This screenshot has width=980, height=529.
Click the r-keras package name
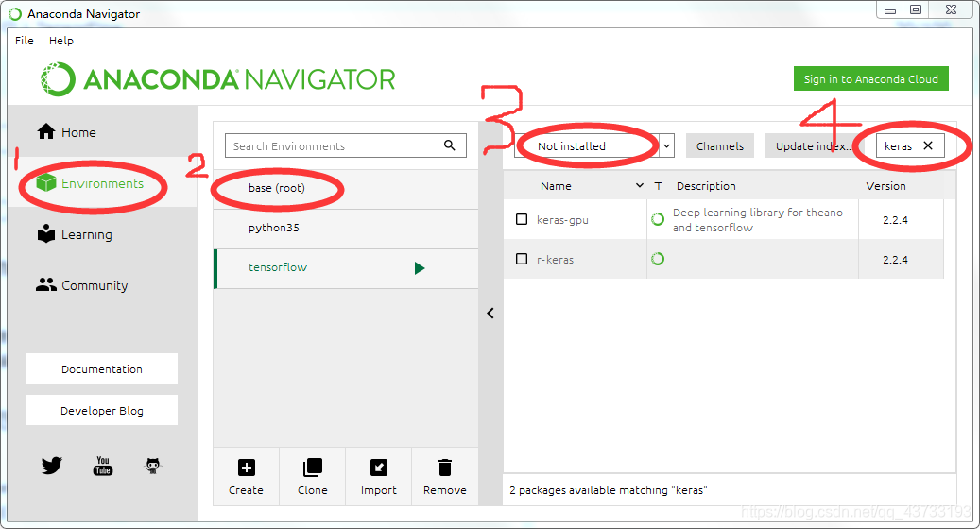point(555,259)
